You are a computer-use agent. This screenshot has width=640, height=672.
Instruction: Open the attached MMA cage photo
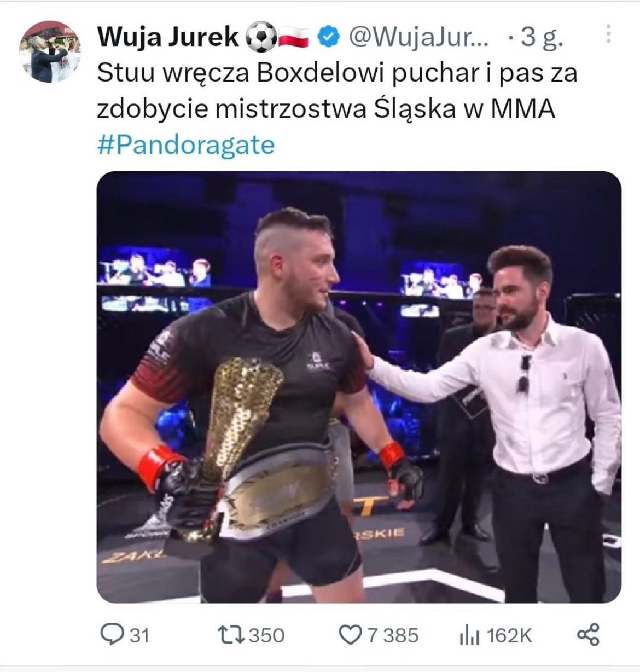pos(359,387)
